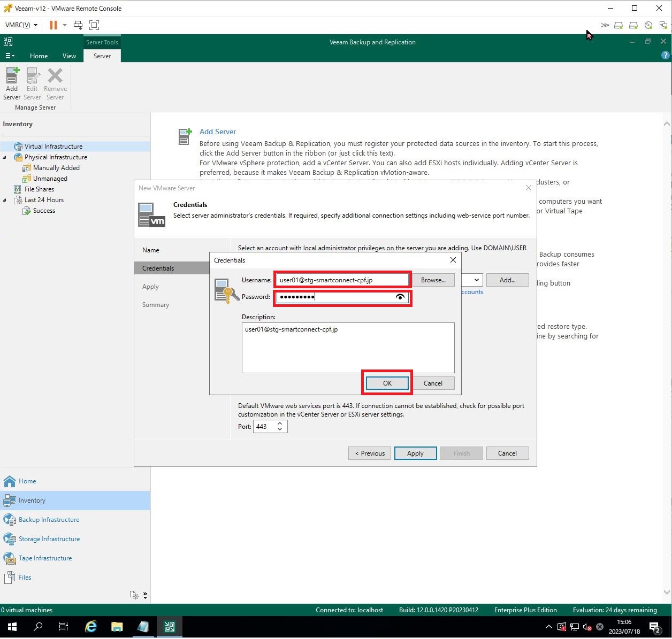
Task: Open Files navigation pane
Action: pyautogui.click(x=75, y=578)
